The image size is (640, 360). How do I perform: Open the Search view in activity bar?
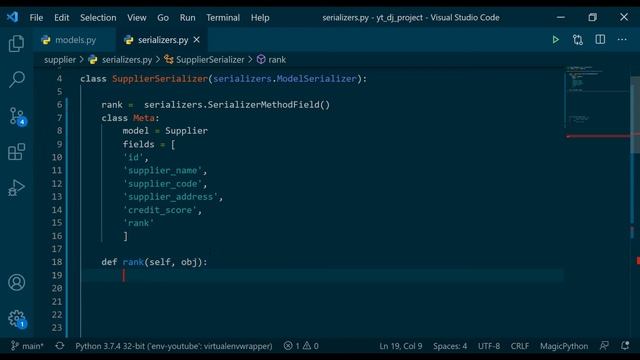16,80
